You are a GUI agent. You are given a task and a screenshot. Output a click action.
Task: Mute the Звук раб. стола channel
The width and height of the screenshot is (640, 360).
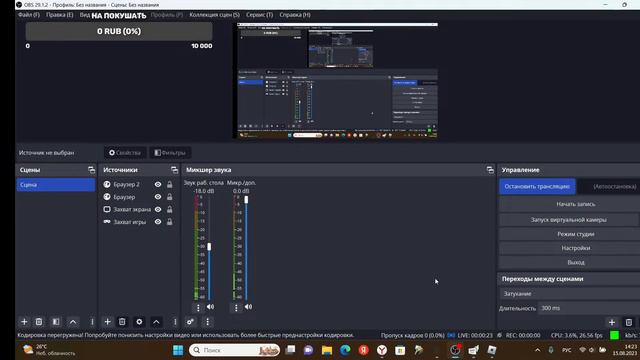[210, 307]
